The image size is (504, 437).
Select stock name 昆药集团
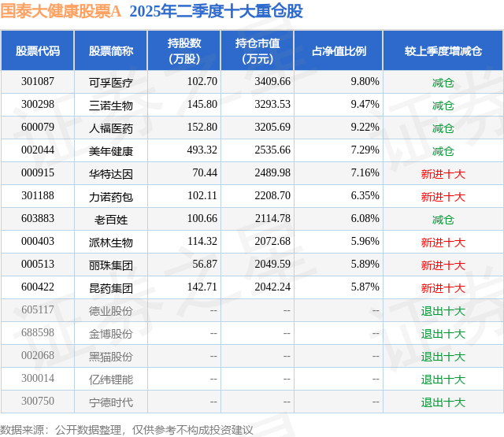tap(111, 288)
